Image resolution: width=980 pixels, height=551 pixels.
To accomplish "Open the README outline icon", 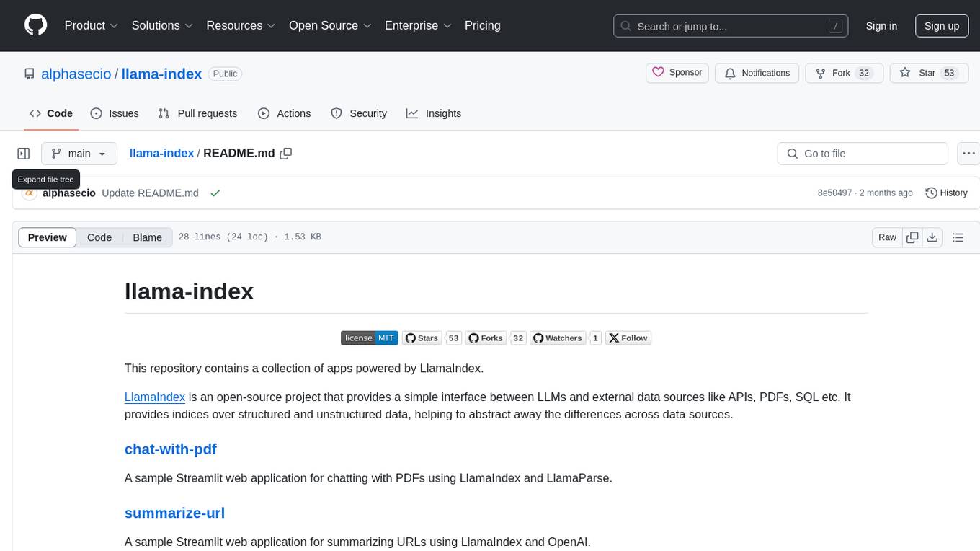I will (958, 237).
